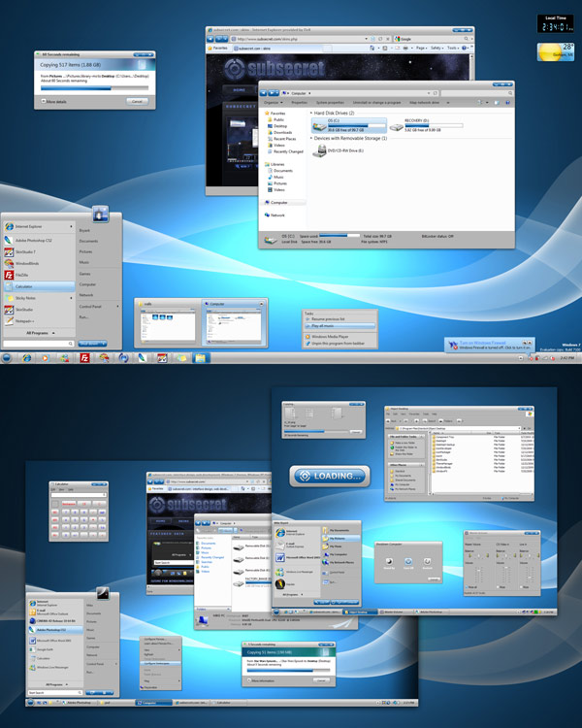Click search magnifier in Internet Explorer Google box
Viewport: 582px width, 728px height.
click(x=467, y=39)
